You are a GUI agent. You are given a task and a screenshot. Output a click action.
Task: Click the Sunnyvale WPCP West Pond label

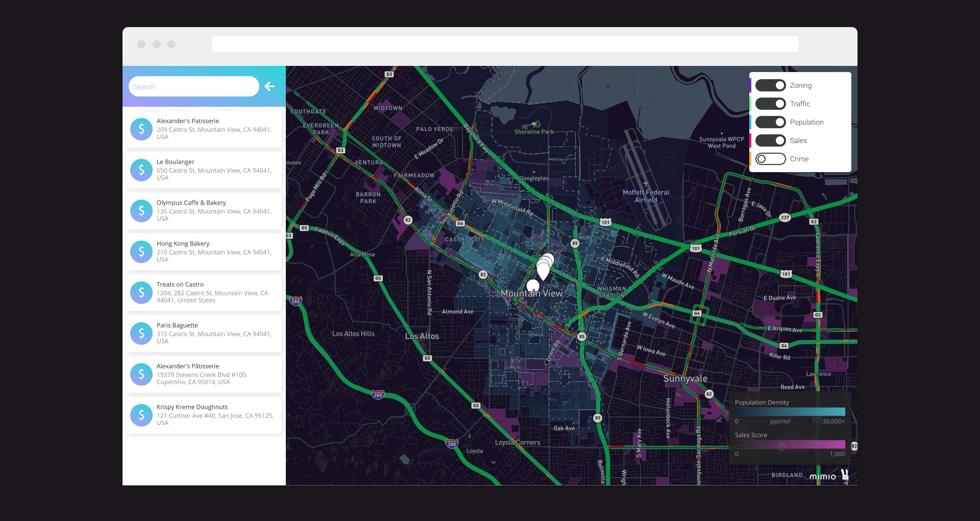721,143
